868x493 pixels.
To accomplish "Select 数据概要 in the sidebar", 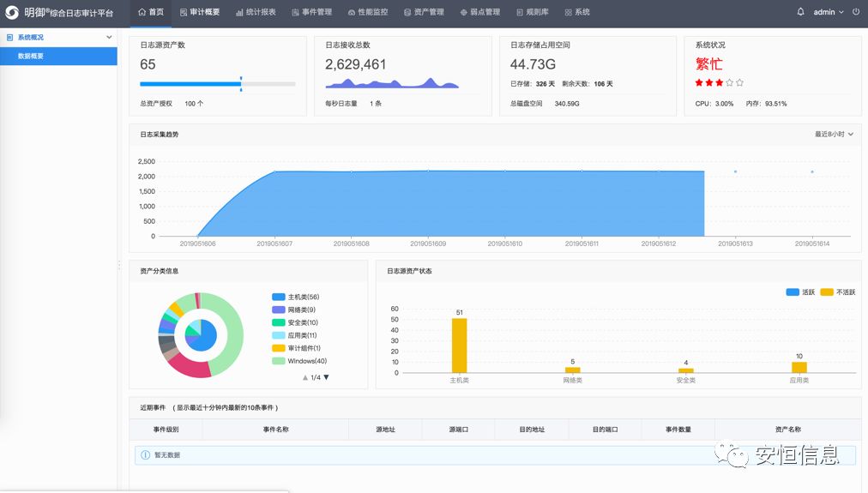I will (31, 56).
